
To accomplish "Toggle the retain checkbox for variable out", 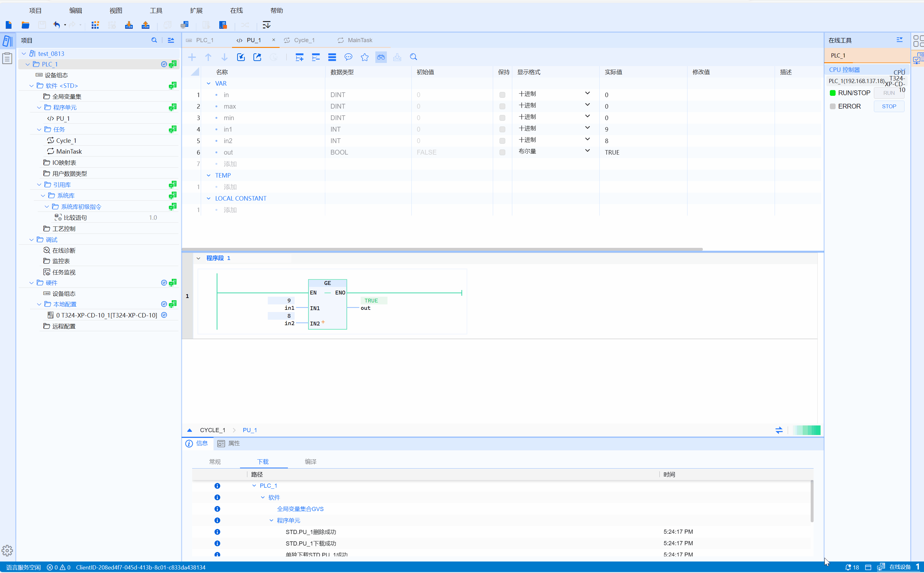I will 502,152.
